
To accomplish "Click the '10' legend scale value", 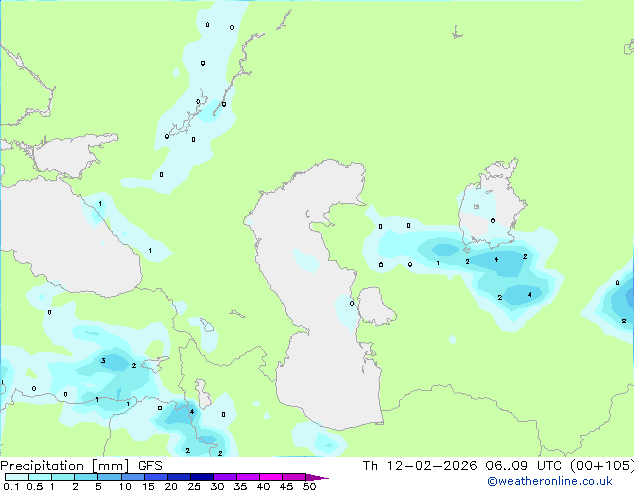I will pos(125,486).
